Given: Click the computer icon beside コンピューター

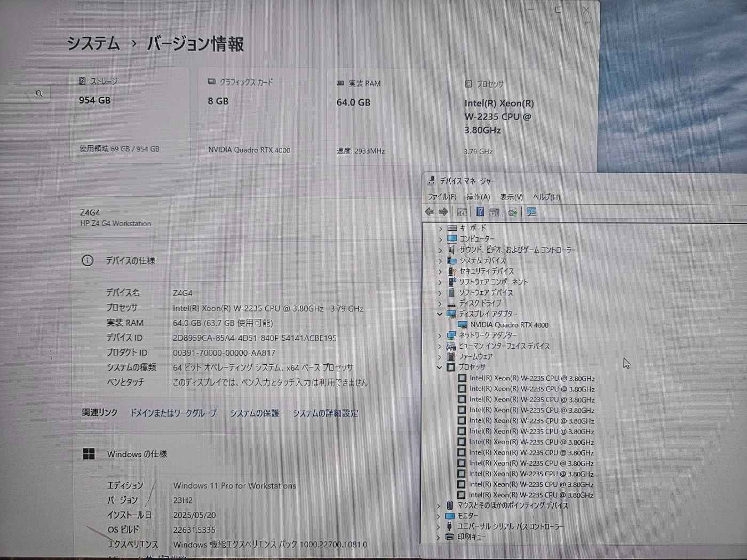Looking at the screenshot, I should (x=452, y=238).
